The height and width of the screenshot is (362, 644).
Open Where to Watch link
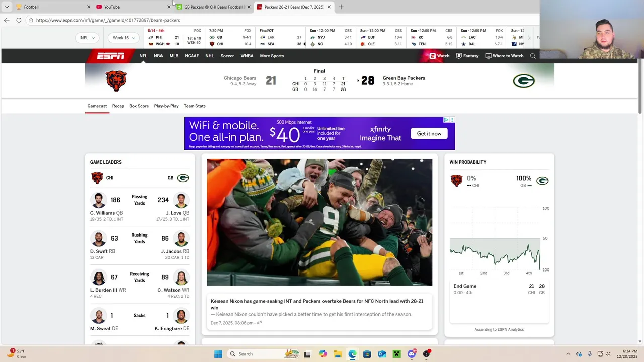click(x=504, y=56)
